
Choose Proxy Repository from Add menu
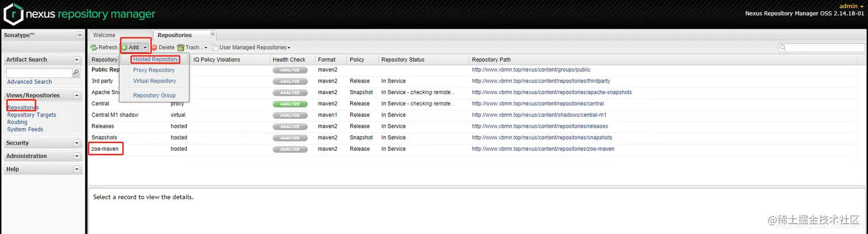[154, 70]
